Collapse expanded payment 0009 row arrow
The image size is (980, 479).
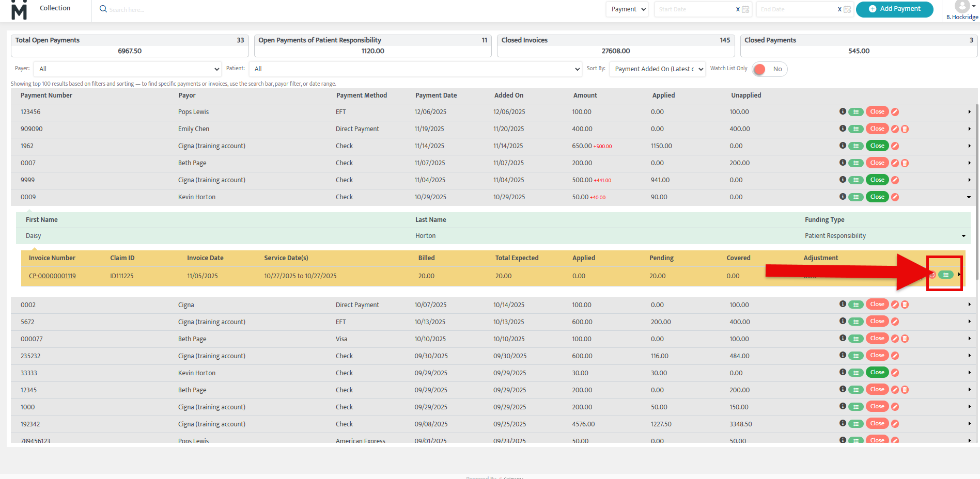tap(969, 197)
